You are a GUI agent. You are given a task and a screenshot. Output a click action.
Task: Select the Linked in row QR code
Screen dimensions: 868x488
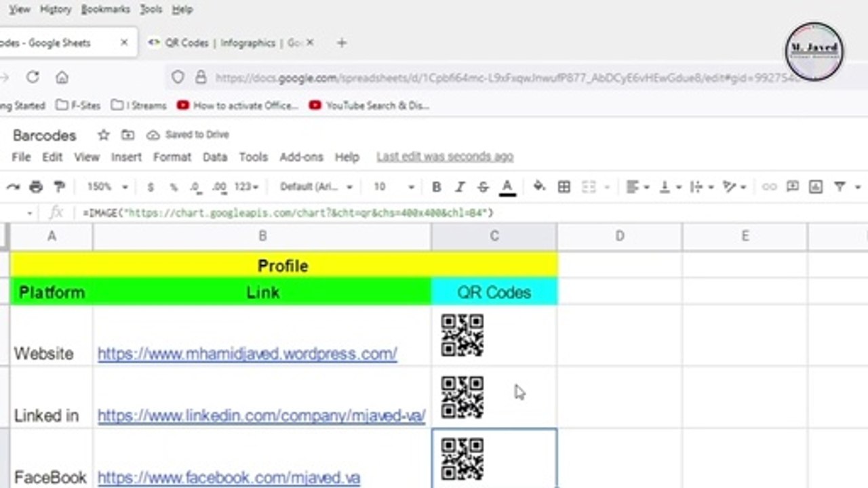[x=462, y=397]
